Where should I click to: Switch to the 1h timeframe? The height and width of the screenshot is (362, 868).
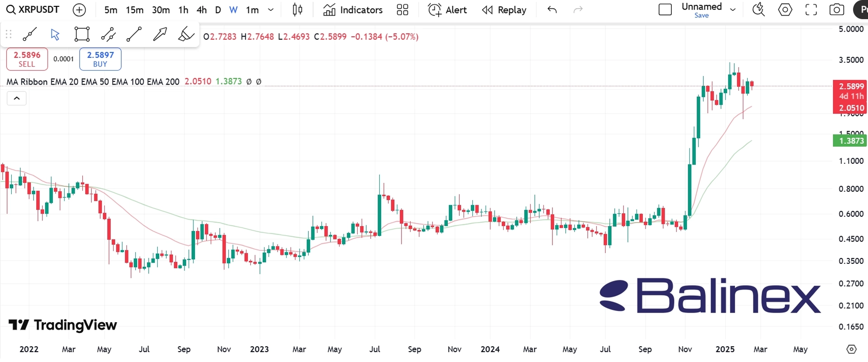(183, 10)
